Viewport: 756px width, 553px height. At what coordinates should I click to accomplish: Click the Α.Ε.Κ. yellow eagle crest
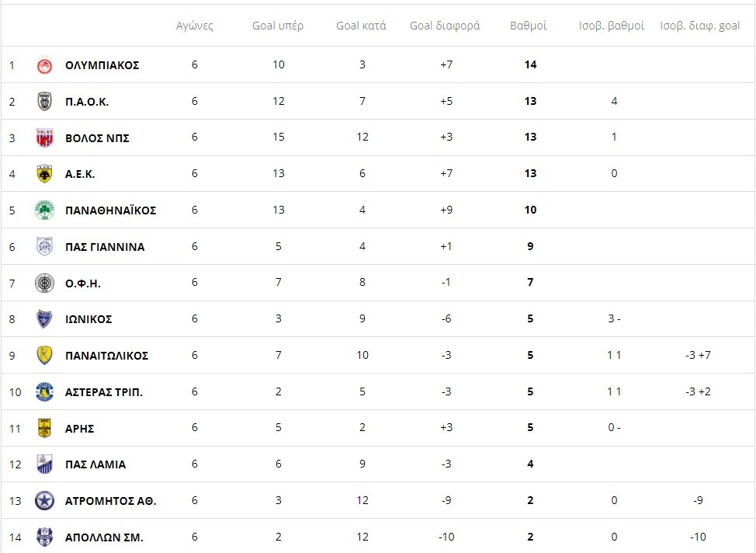(44, 174)
